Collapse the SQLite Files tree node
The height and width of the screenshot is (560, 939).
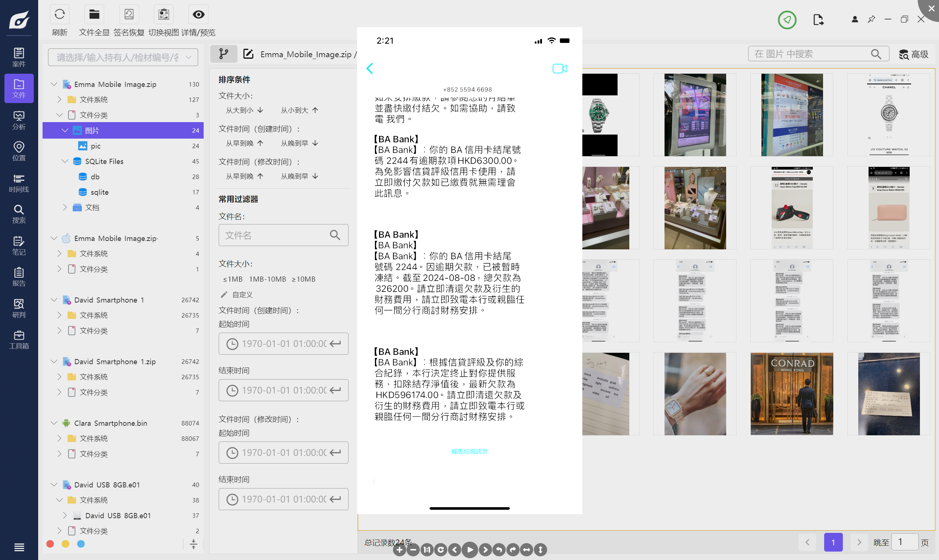pyautogui.click(x=65, y=161)
